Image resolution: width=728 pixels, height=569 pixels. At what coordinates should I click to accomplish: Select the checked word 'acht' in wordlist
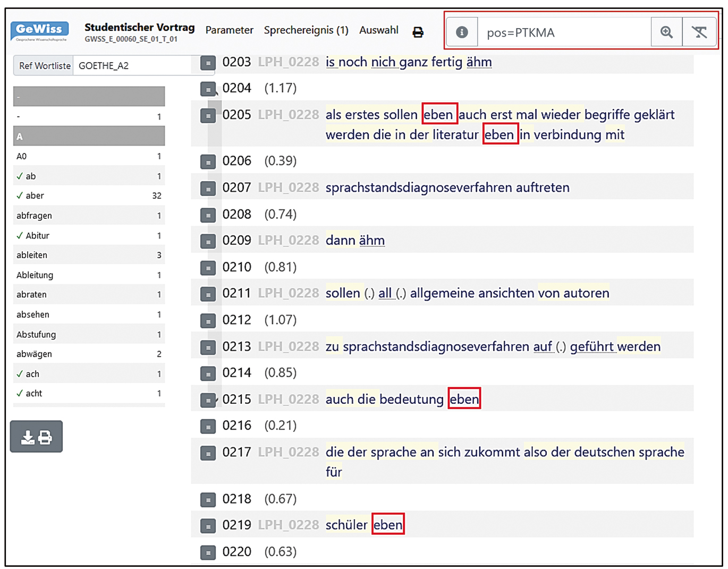coord(33,393)
